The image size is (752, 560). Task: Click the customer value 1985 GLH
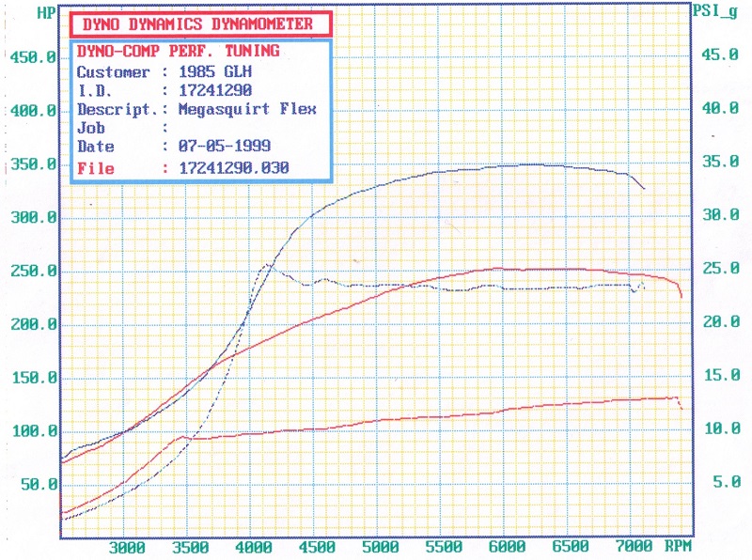pyautogui.click(x=216, y=72)
